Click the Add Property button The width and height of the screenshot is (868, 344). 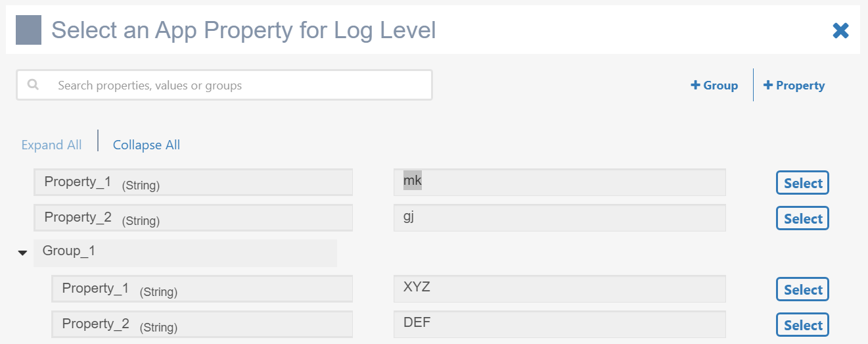794,86
